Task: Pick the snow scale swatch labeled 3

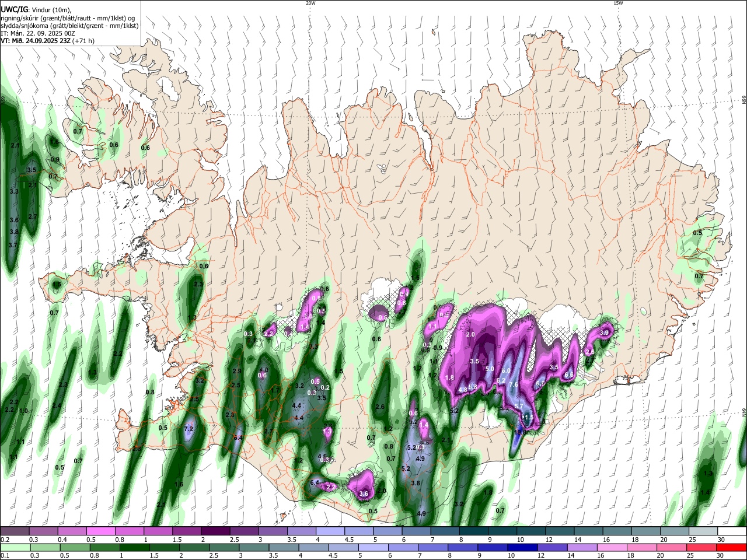Action: point(273,531)
